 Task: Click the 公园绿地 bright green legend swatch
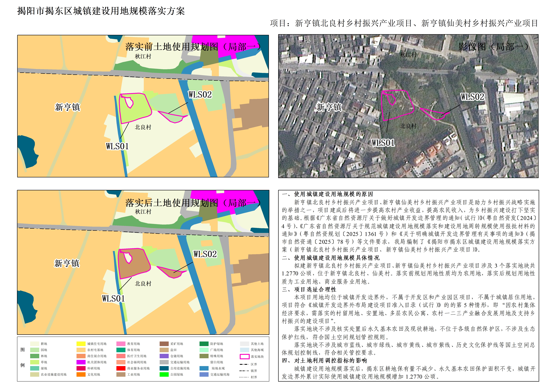point(164,374)
